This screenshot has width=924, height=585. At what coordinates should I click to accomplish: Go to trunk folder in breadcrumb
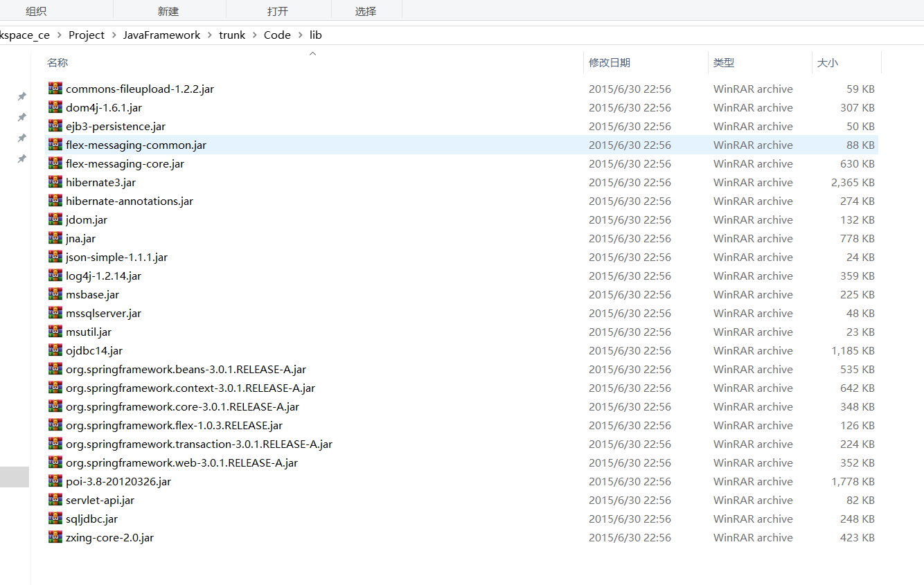232,35
